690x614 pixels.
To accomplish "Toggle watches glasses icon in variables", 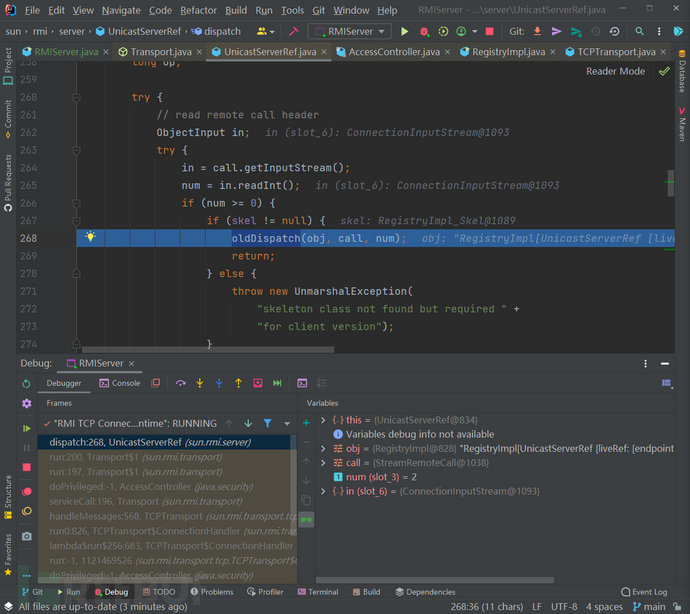I will (306, 520).
